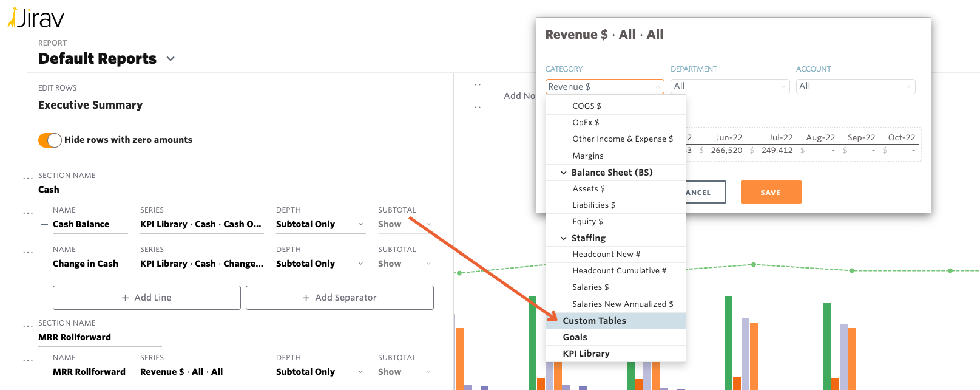Click the orange Save button
Screen dimensions: 980x390
(771, 192)
